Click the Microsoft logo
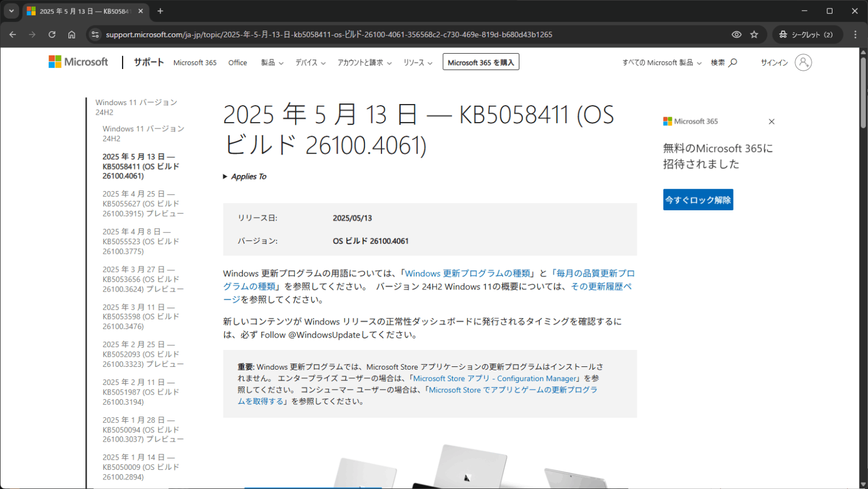868x489 pixels. click(78, 62)
